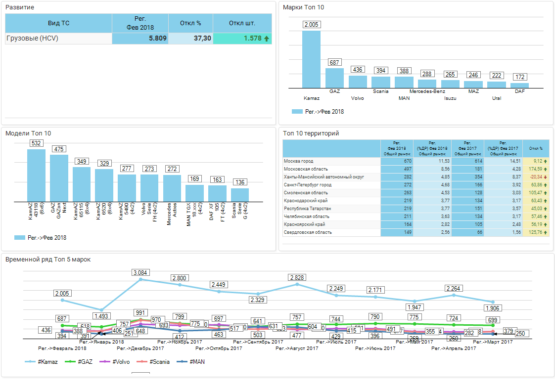The width and height of the screenshot is (555, 392).
Task: Select the Московская область territory row
Action: pos(416,169)
